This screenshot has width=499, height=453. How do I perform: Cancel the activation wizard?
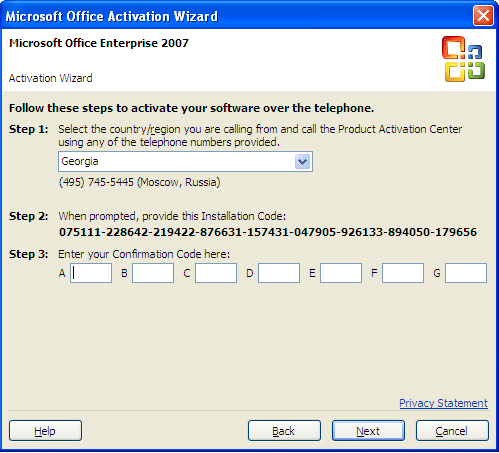[x=452, y=431]
